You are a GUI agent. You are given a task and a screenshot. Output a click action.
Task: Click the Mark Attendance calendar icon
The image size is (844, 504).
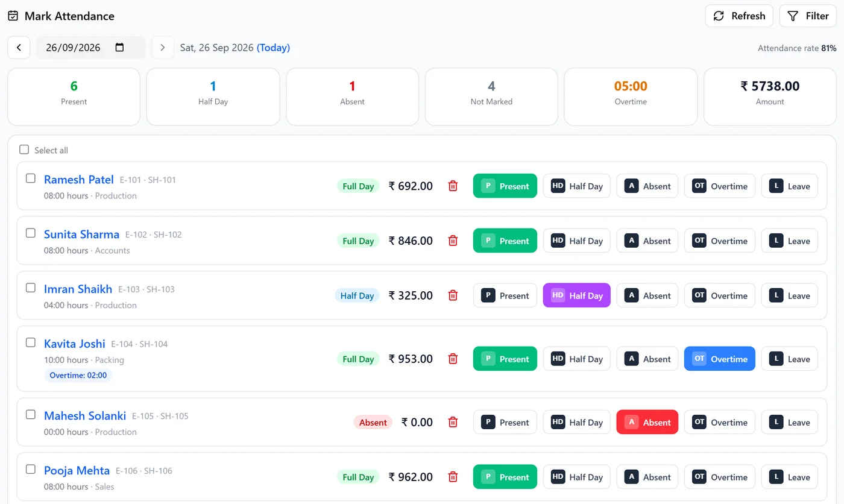coord(13,16)
